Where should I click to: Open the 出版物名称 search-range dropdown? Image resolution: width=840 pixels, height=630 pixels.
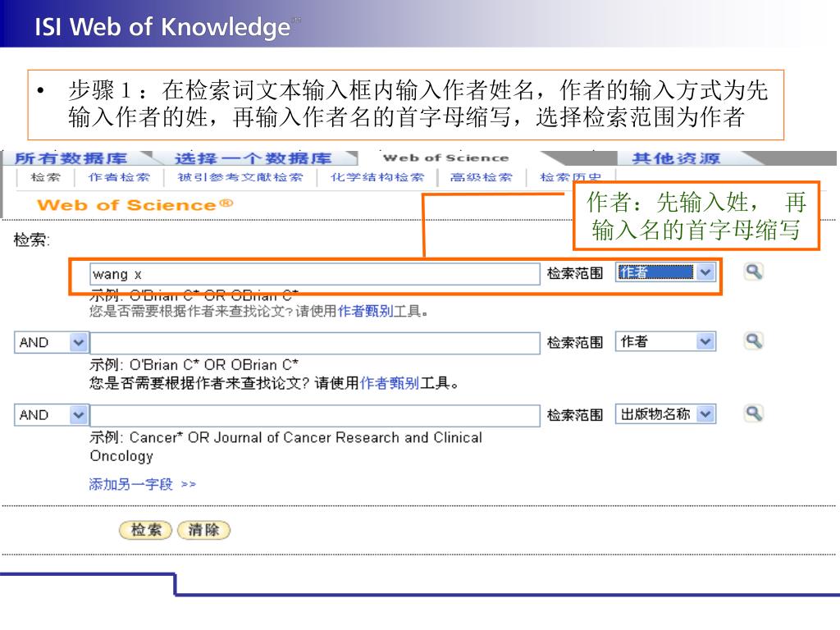(x=666, y=413)
